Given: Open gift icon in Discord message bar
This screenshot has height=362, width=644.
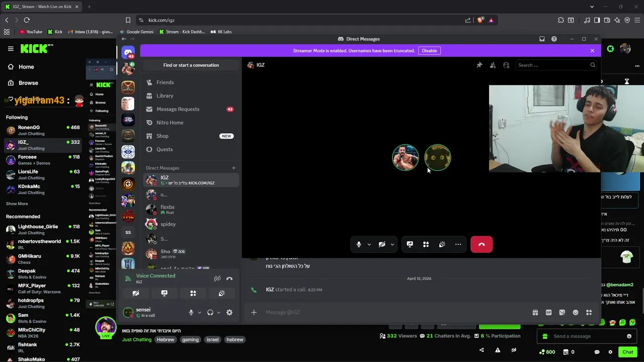Looking at the screenshot, I should 535,312.
